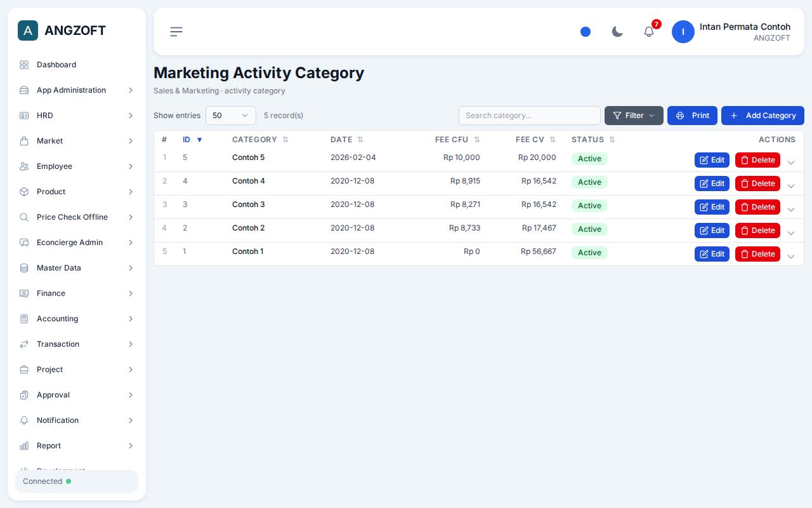Click the Accounting calculator icon
The height and width of the screenshot is (508, 812).
click(24, 319)
